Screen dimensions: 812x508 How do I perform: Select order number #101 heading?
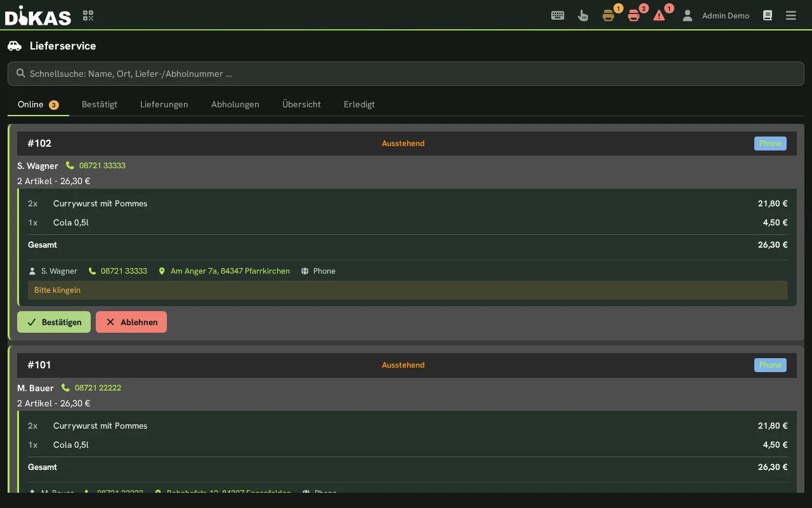[39, 365]
